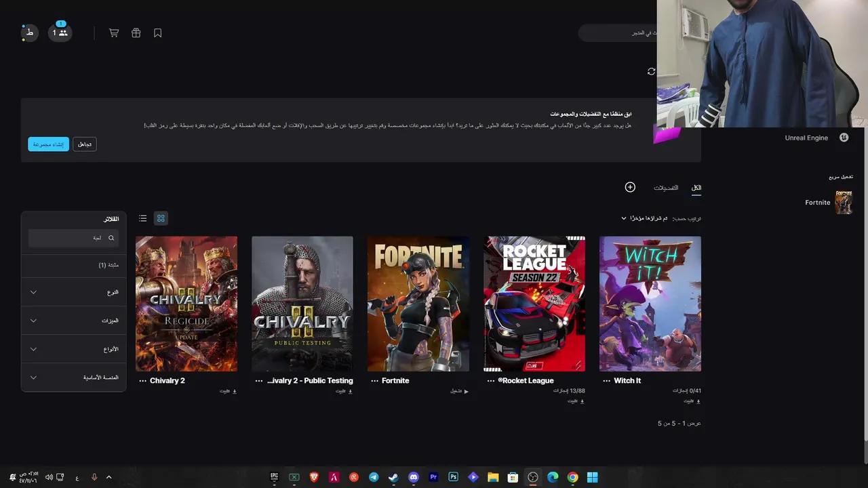Viewport: 868px width, 488px height.
Task: Open the user profile avatar
Action: click(x=29, y=33)
